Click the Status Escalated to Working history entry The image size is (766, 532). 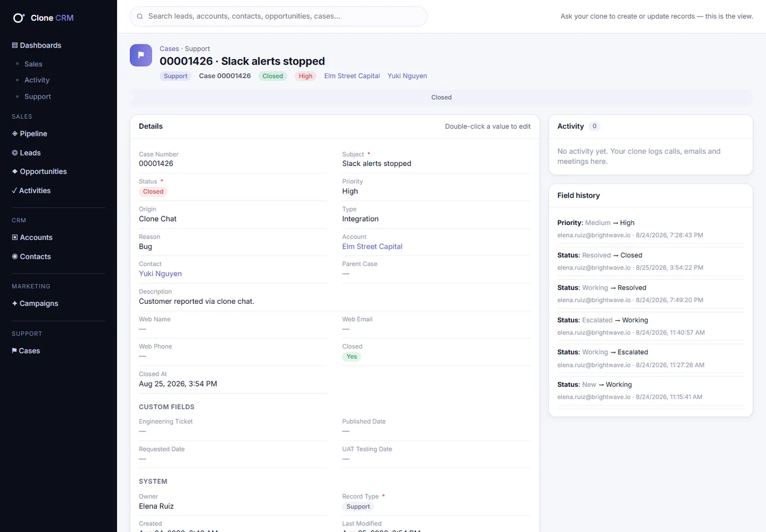[x=651, y=326]
